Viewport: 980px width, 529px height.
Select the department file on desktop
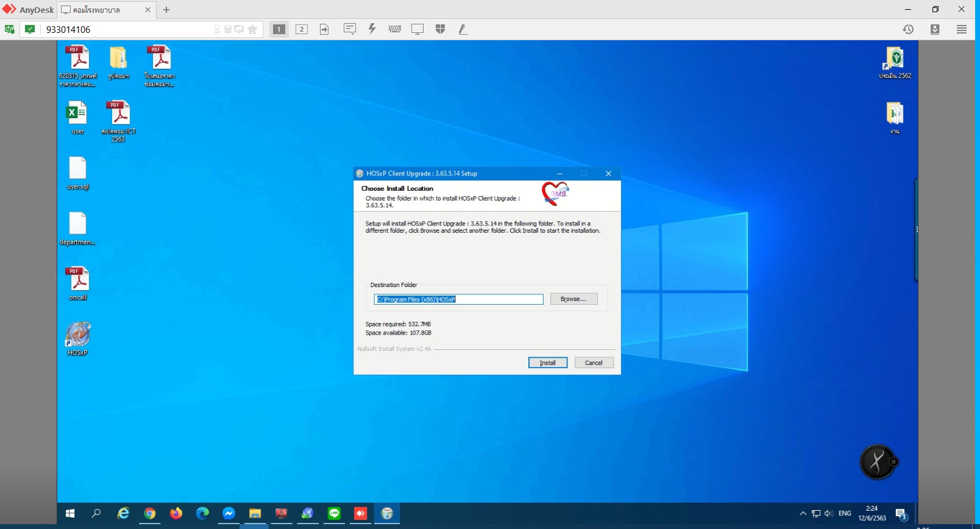(x=78, y=229)
